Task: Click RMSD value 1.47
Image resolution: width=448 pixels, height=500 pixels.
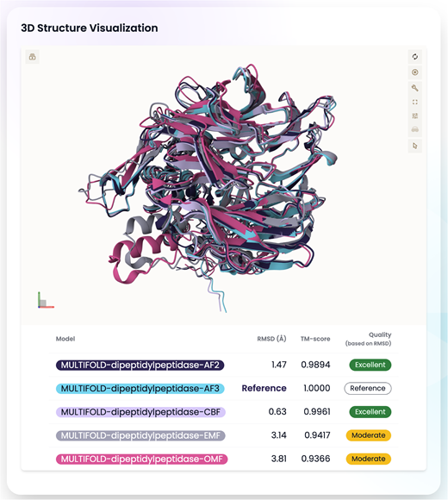Action: point(279,365)
